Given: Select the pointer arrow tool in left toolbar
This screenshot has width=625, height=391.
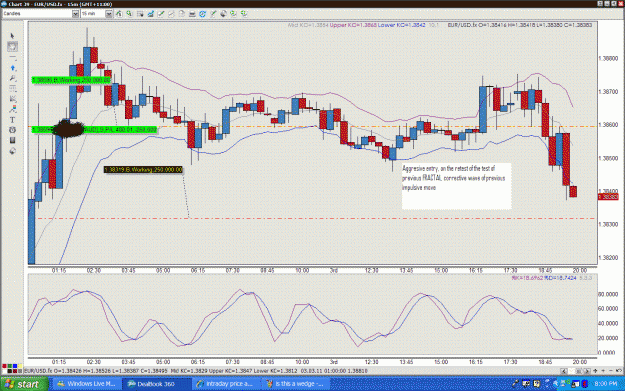Looking at the screenshot, I should pyautogui.click(x=12, y=36).
